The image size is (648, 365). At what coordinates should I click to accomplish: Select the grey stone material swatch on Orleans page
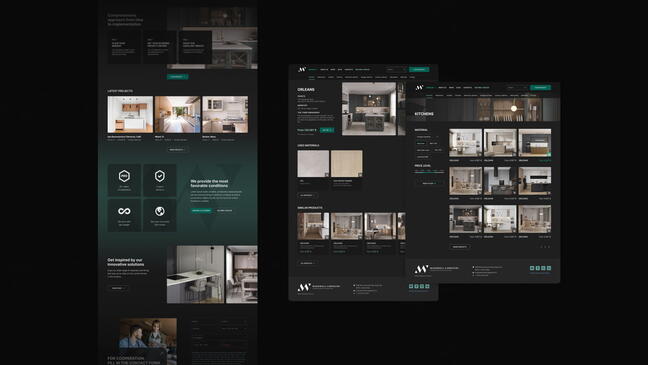click(313, 164)
